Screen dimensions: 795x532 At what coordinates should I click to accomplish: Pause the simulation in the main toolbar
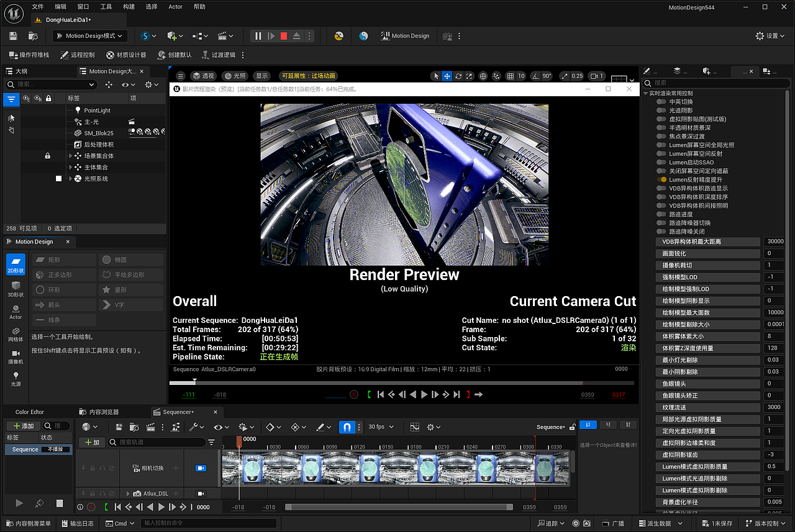coord(258,36)
